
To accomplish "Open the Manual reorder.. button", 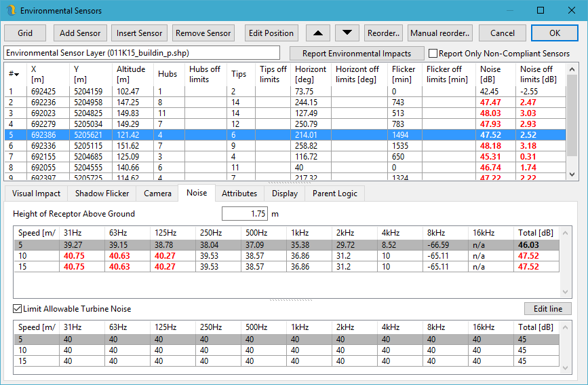I will [440, 33].
